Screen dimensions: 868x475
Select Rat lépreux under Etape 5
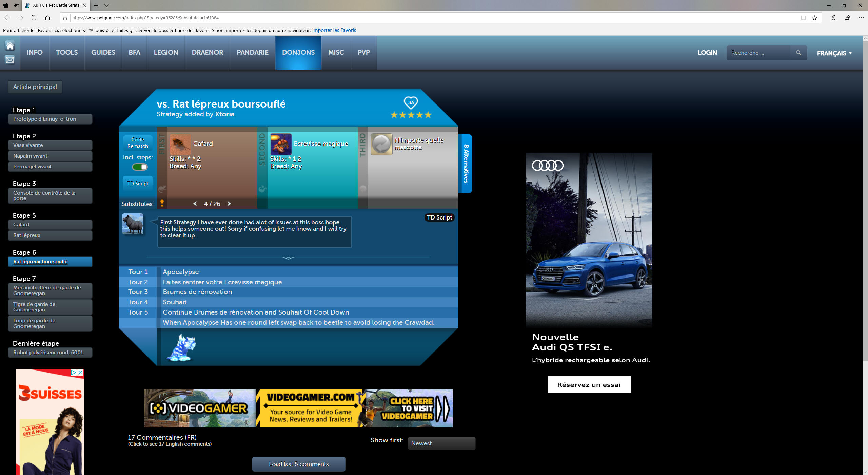[x=50, y=235]
